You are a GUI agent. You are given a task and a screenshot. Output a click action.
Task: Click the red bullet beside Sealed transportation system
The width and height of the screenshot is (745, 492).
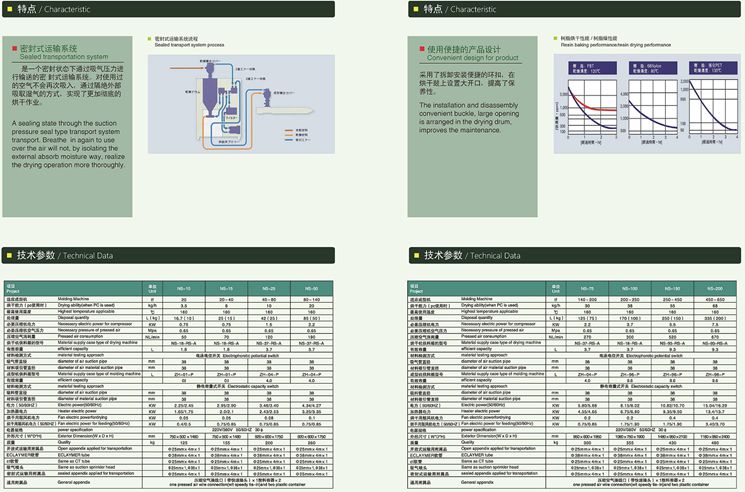tap(14, 50)
